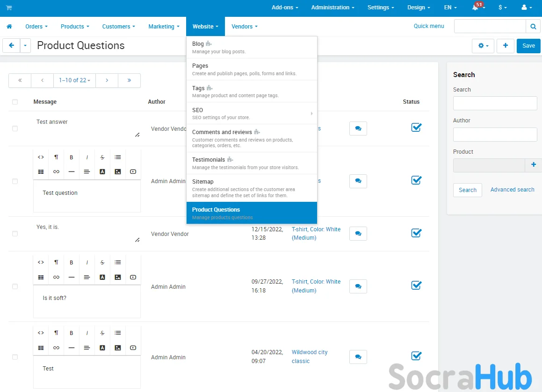
Task: Jump to the last page of results
Action: 129,80
